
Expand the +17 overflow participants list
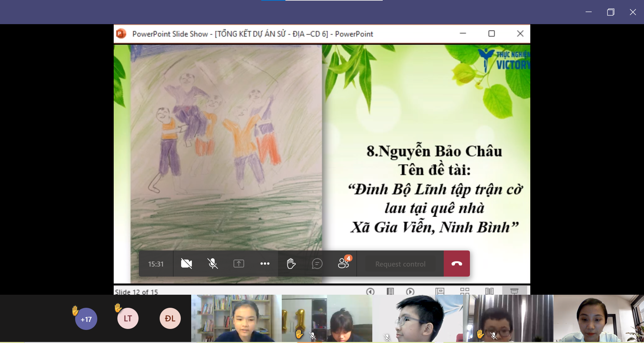86,319
